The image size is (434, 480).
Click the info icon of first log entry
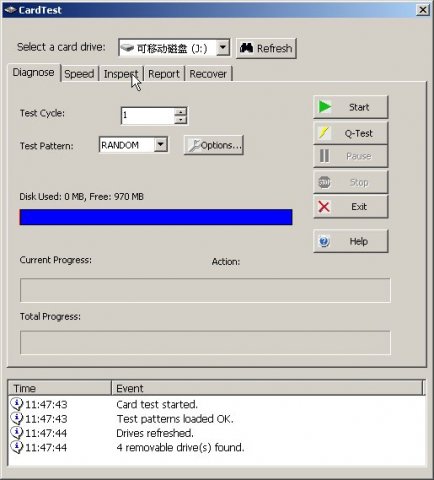click(16, 404)
